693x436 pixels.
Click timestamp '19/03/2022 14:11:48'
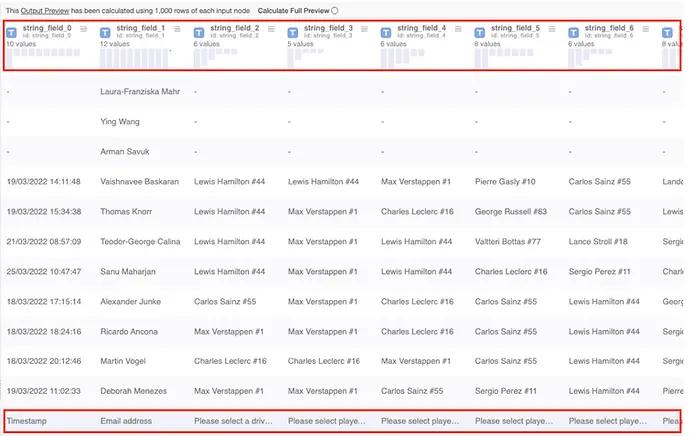click(44, 182)
